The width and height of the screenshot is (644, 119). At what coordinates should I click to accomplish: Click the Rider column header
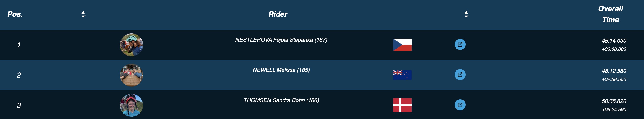pyautogui.click(x=278, y=14)
